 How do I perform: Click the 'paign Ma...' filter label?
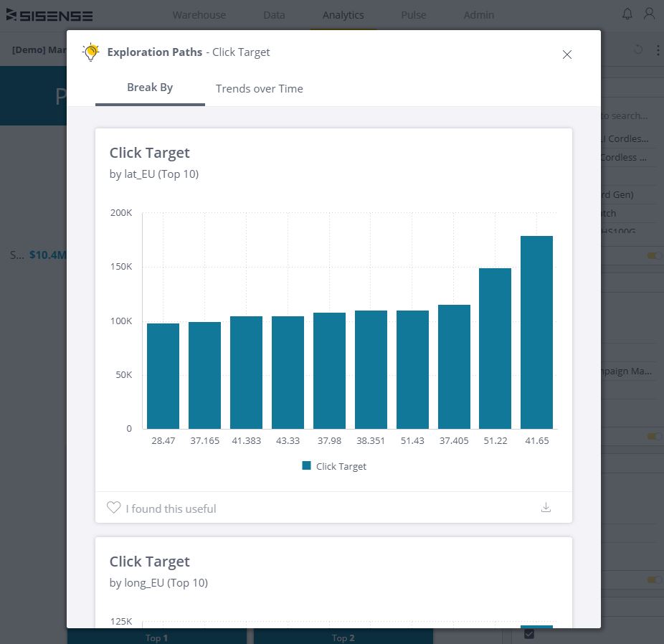point(626,371)
